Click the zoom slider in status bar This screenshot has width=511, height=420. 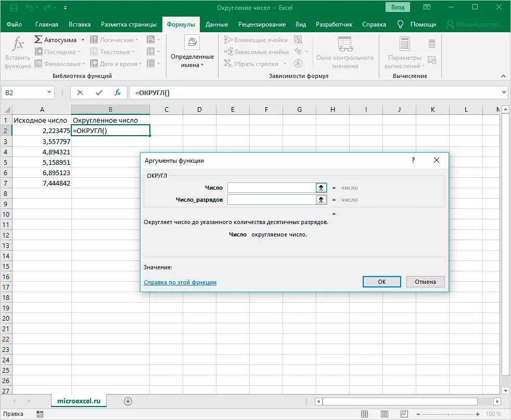tap(449, 414)
